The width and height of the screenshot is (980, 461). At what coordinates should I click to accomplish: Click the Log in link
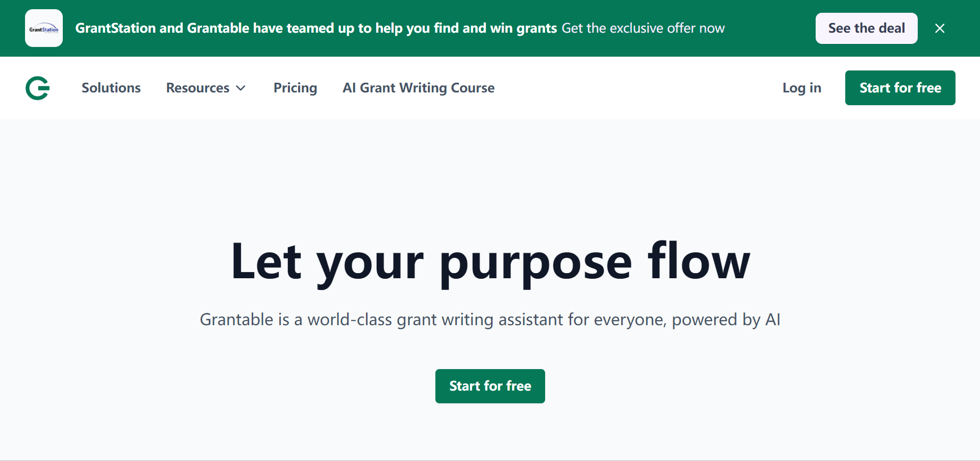tap(802, 88)
